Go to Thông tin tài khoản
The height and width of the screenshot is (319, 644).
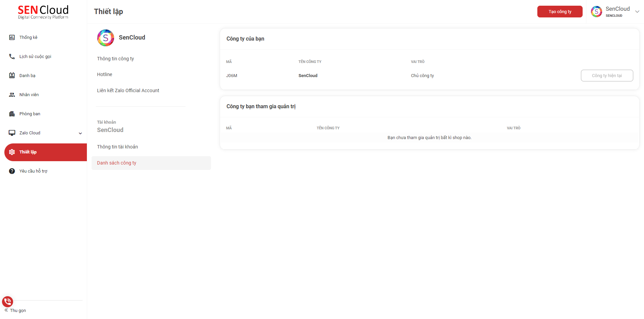tap(117, 147)
